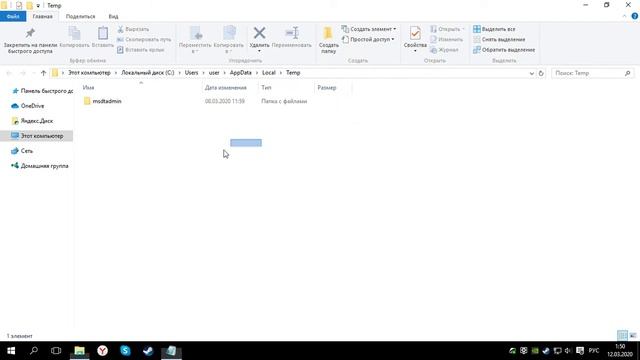Image resolution: width=640 pixels, height=360 pixels.
Task: Sort by Тип column header
Action: (x=266, y=88)
